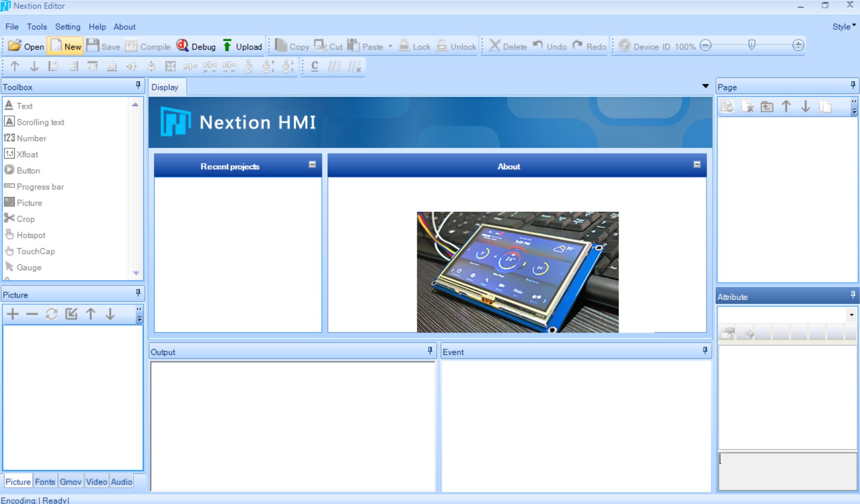
Task: Select the Button component in Toolbox
Action: 28,171
